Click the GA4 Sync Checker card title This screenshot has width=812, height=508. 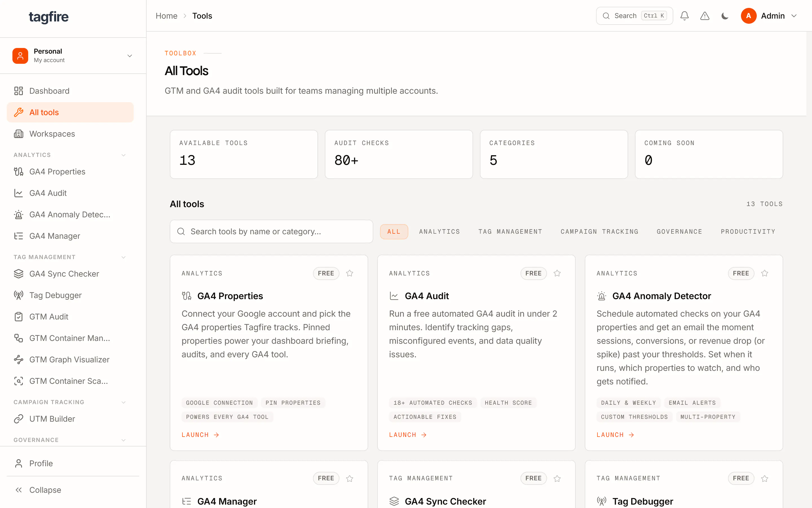point(445,501)
